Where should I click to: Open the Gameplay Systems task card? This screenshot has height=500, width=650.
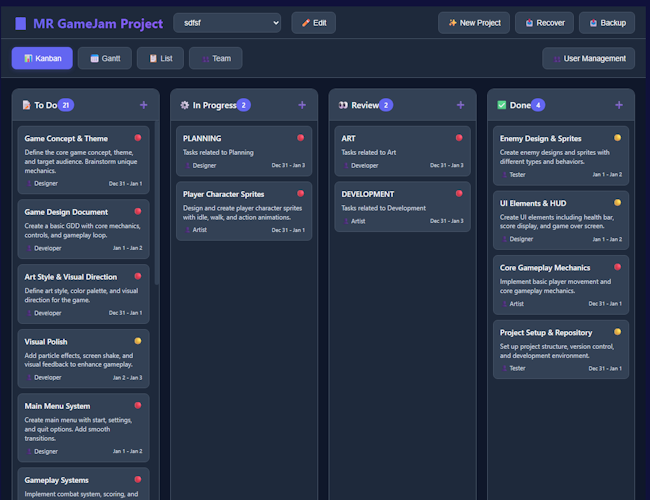coord(83,484)
